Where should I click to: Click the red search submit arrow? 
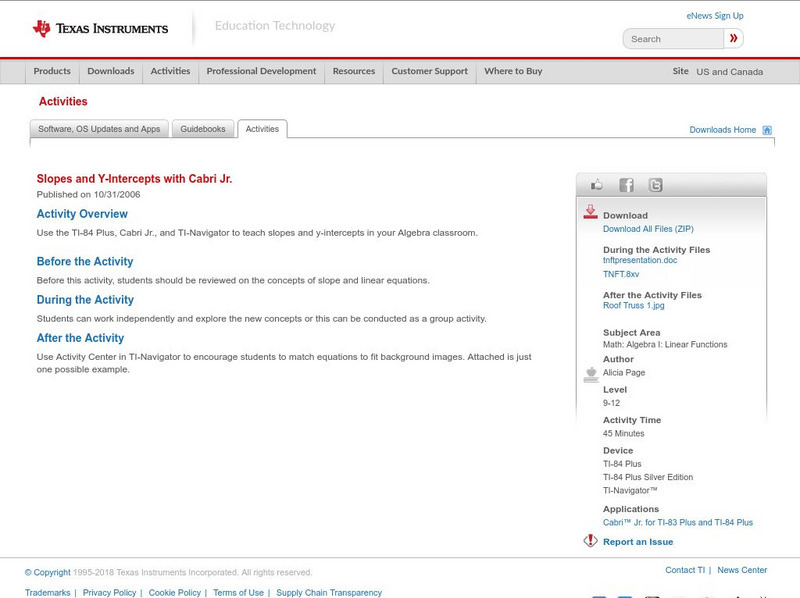coord(733,39)
